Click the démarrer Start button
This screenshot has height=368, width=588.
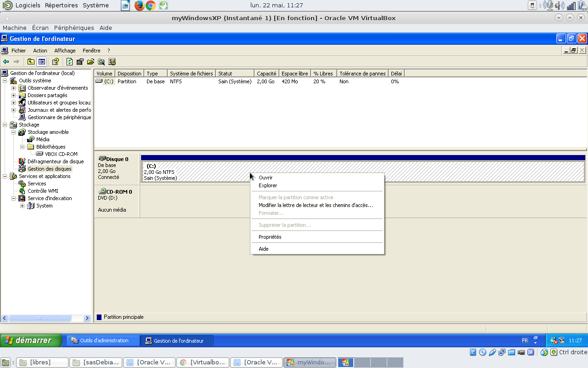(31, 340)
